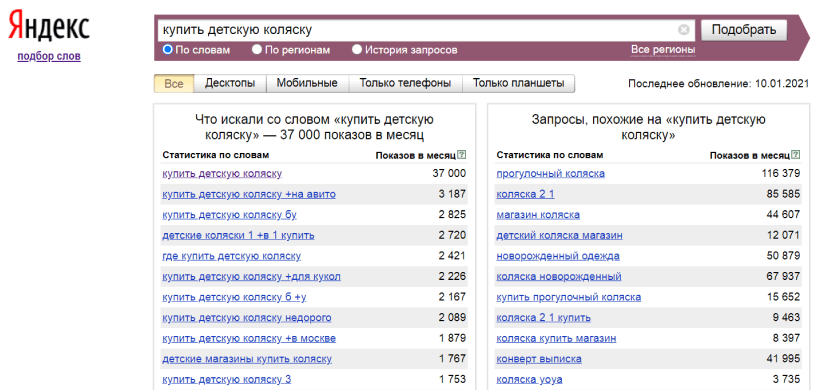
Task: Select the 'По словам' radio button
Action: 168,50
